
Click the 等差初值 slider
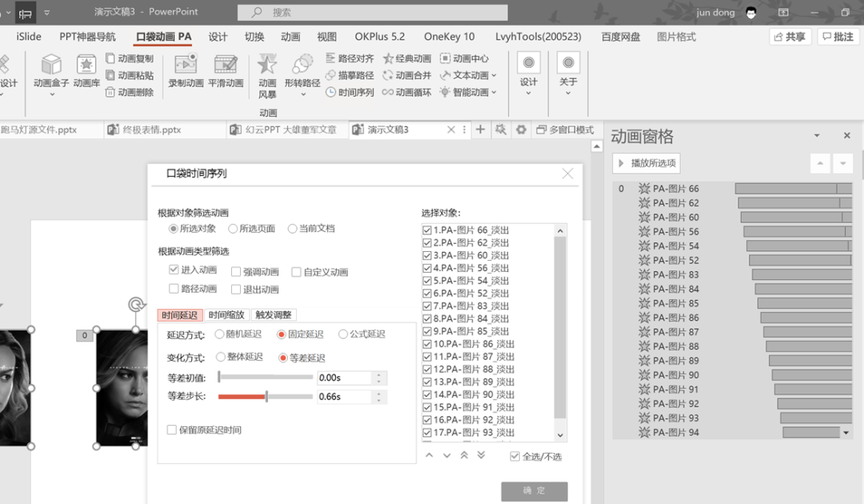266,378
